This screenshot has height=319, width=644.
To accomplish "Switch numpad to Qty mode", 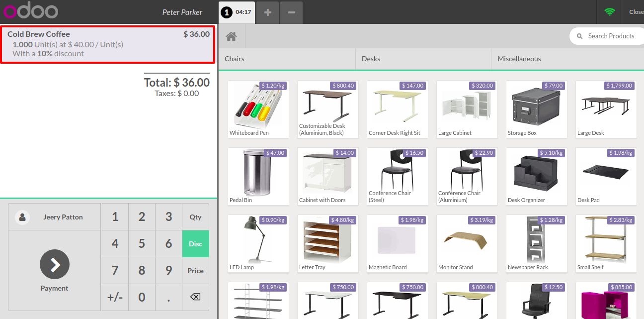I will [x=195, y=217].
